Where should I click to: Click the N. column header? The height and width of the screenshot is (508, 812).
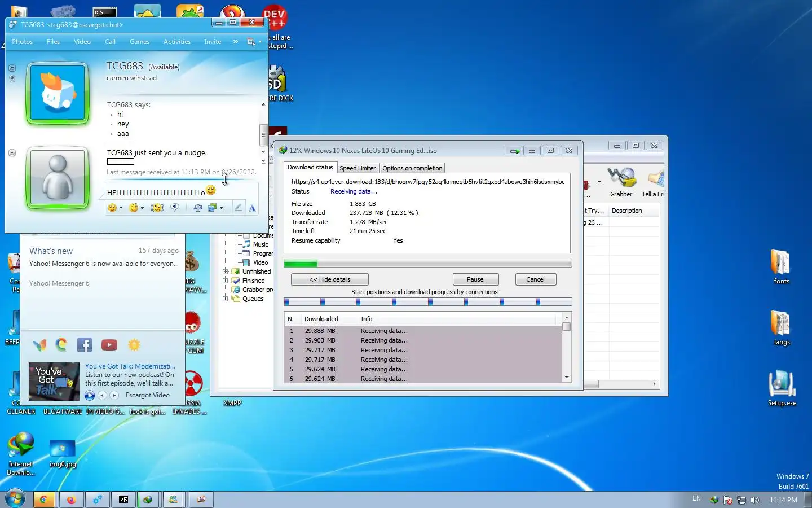(292, 319)
